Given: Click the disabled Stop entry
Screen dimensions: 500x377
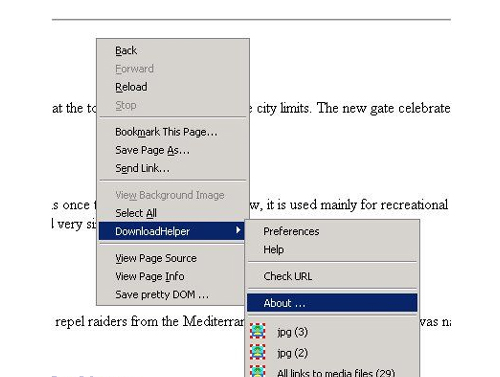Looking at the screenshot, I should pos(173,105).
